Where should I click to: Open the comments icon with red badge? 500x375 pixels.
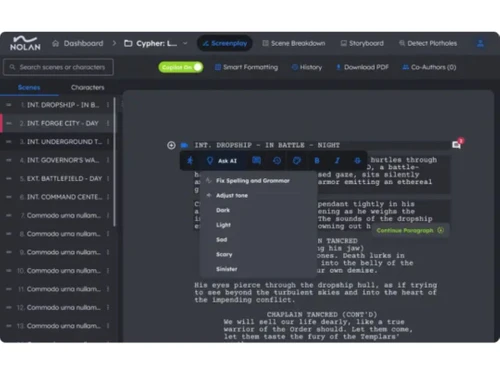click(x=457, y=144)
